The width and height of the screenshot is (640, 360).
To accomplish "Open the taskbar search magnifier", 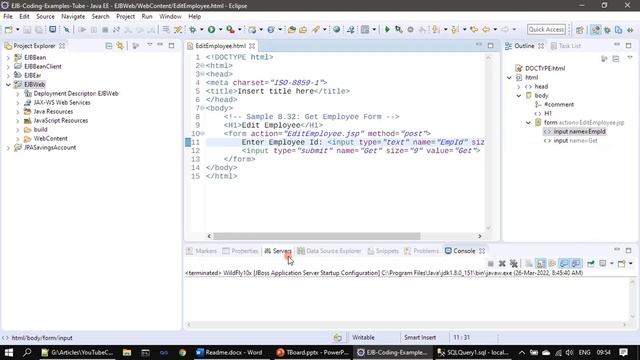I will [27, 352].
